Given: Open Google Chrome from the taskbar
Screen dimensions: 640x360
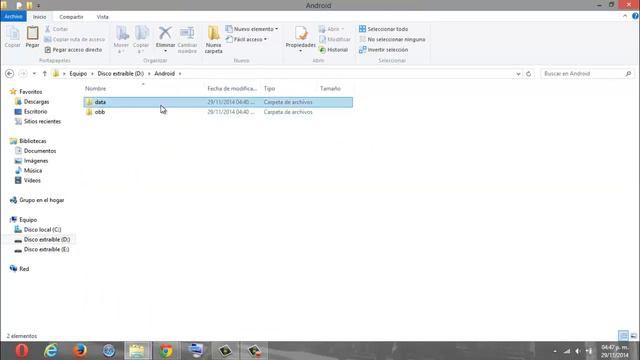Looking at the screenshot, I should point(166,351).
